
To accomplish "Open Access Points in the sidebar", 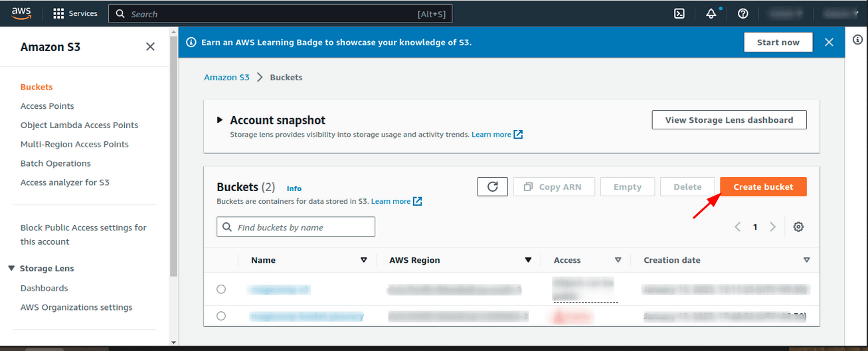I will click(x=47, y=106).
